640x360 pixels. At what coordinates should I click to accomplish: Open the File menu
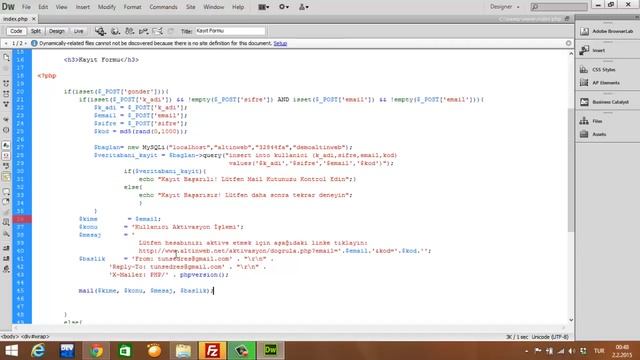pos(26,7)
